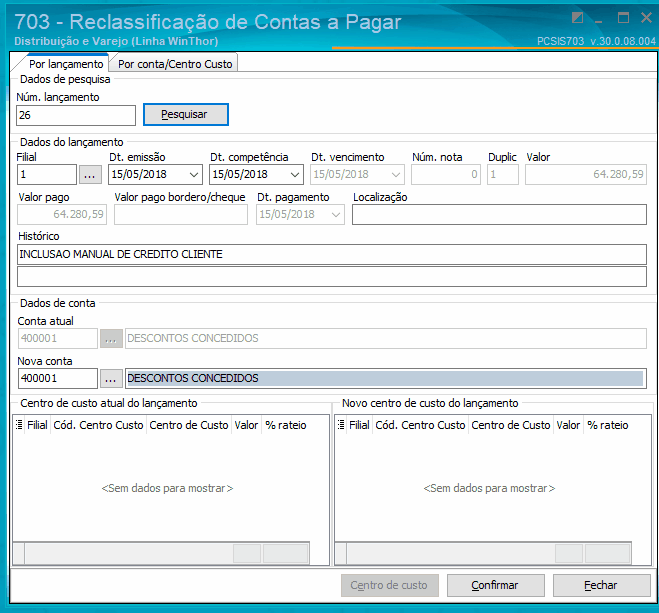Sort by Valor column in new grid
This screenshot has width=659, height=613.
pyautogui.click(x=568, y=425)
